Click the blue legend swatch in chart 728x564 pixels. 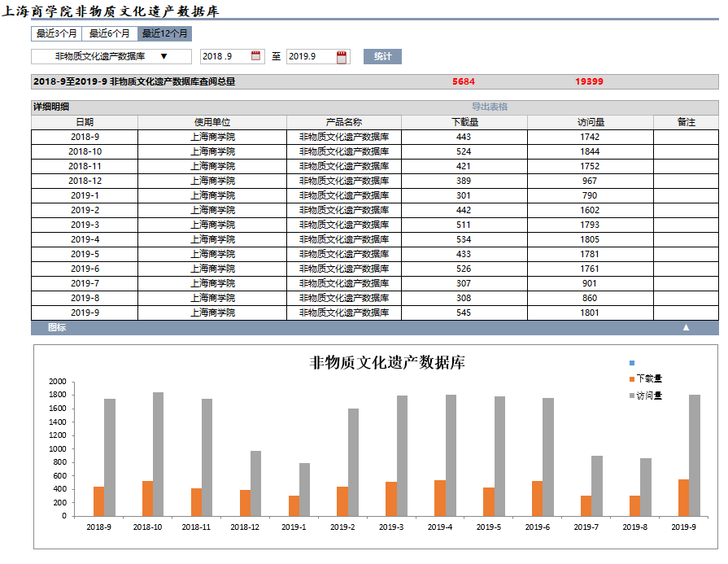point(632,363)
